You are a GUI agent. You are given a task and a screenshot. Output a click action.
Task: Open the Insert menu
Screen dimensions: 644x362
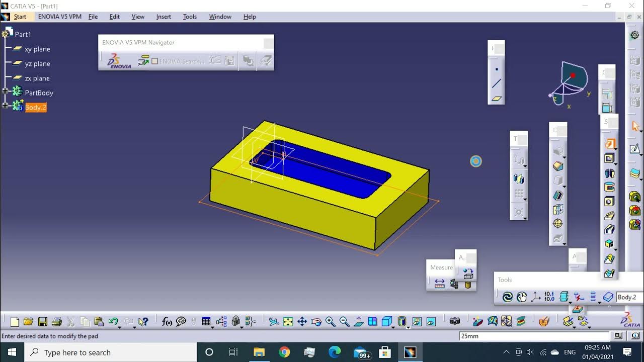coord(164,17)
